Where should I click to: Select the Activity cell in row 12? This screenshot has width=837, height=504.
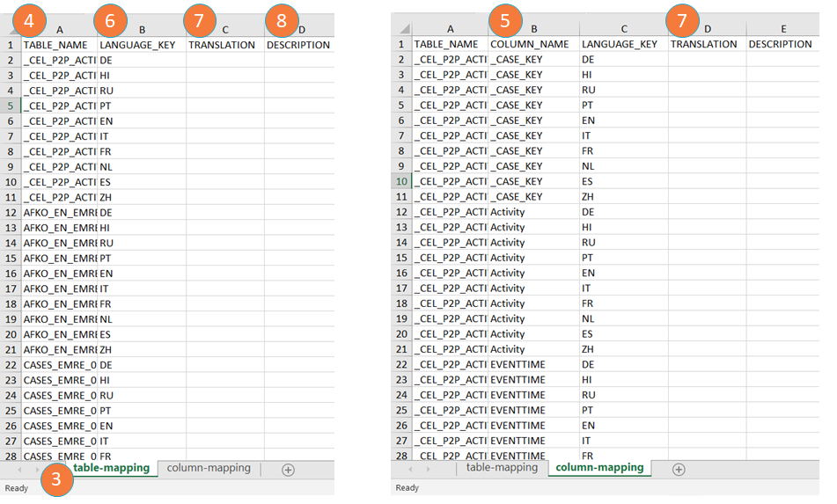pyautogui.click(x=532, y=212)
